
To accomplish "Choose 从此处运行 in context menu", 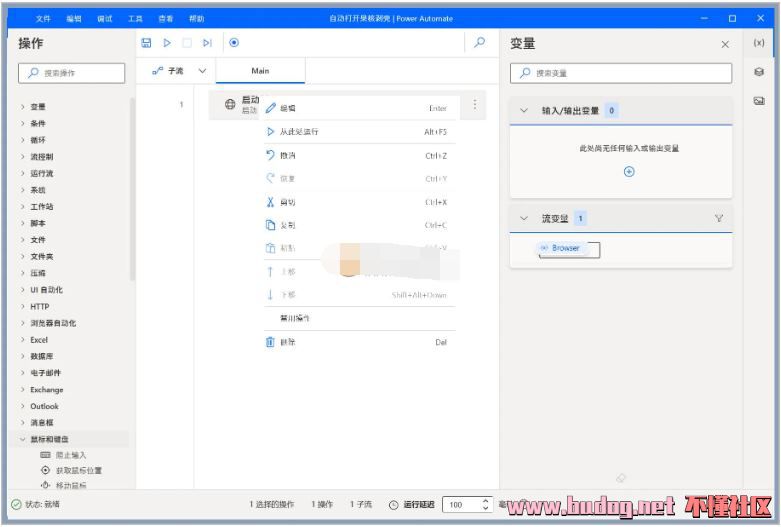I will [x=300, y=132].
